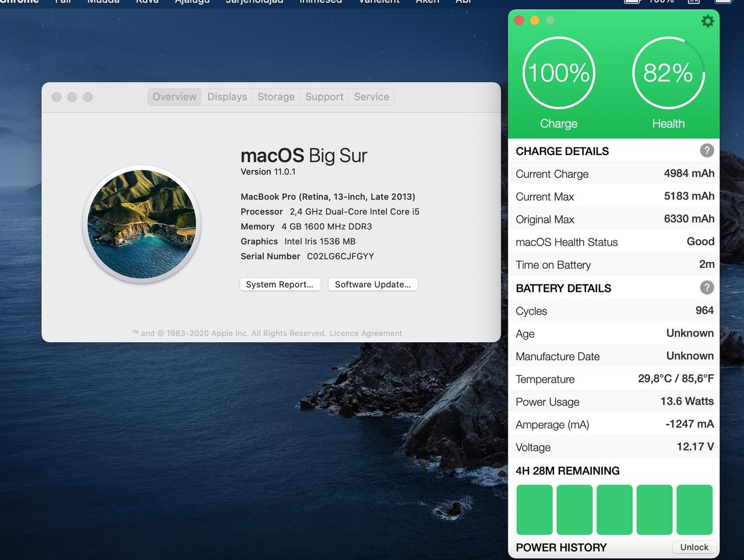Image resolution: width=744 pixels, height=560 pixels.
Task: Open the Ajalugu menu in menu bar
Action: coord(192,2)
